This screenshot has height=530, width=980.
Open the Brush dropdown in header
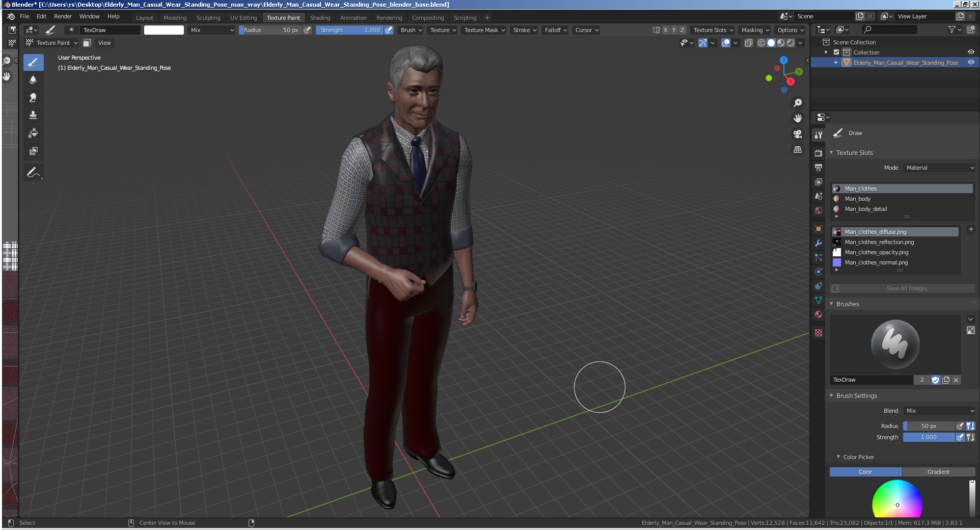411,30
